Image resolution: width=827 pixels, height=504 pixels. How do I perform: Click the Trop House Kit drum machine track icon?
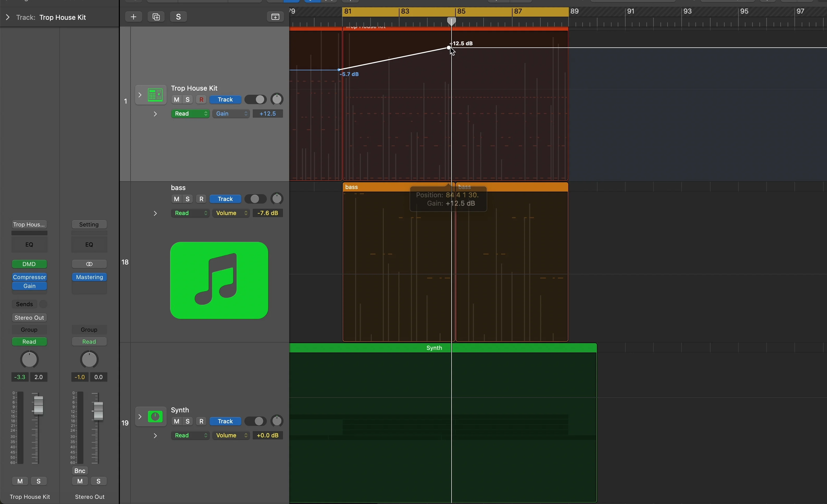click(x=155, y=94)
